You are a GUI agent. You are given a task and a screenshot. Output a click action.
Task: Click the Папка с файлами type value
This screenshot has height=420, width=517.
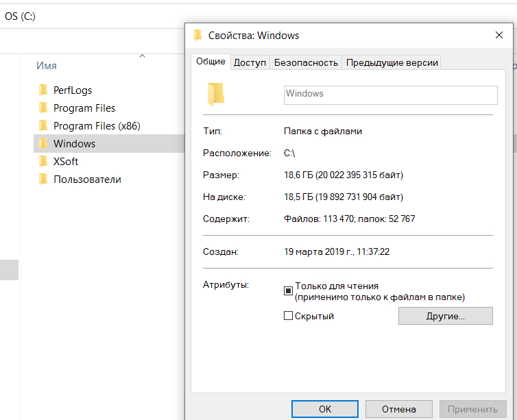[x=323, y=131]
